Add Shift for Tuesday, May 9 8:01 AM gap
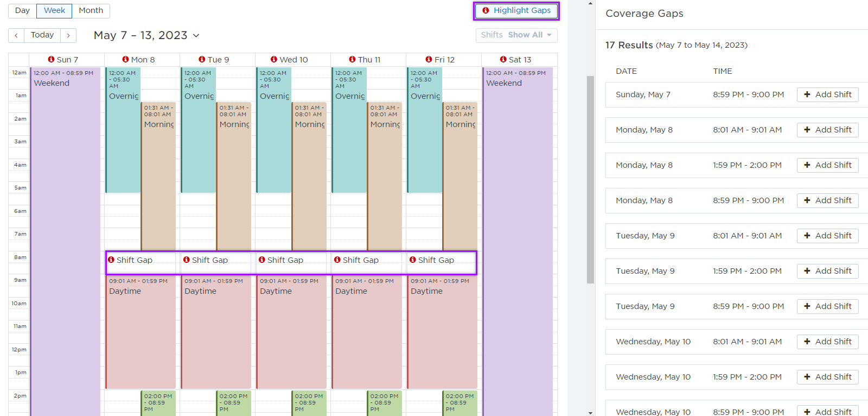The image size is (868, 416). 827,236
